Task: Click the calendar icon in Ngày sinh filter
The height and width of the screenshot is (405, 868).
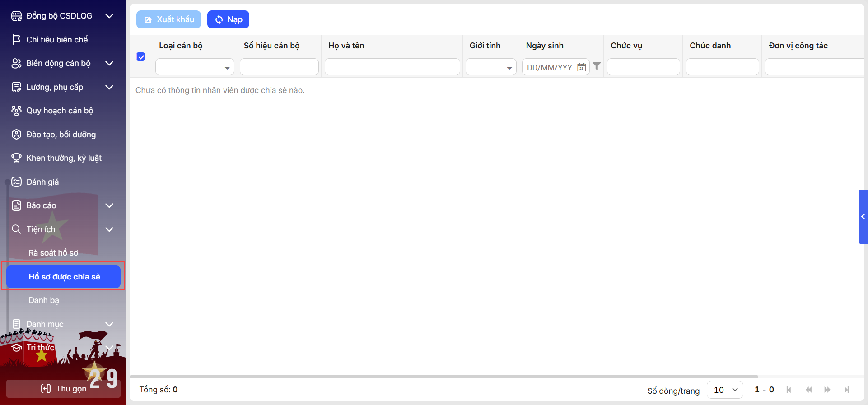Action: (x=581, y=67)
